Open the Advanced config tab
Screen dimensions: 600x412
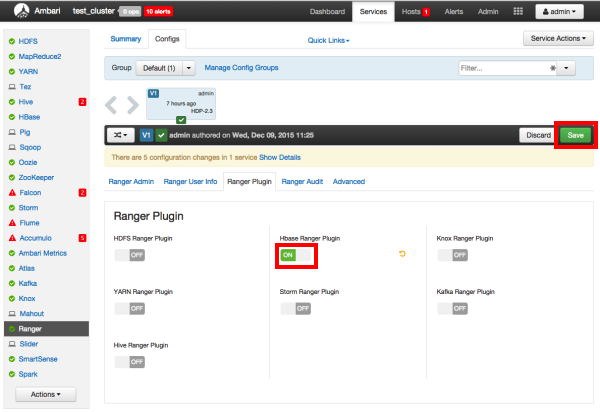click(x=349, y=182)
